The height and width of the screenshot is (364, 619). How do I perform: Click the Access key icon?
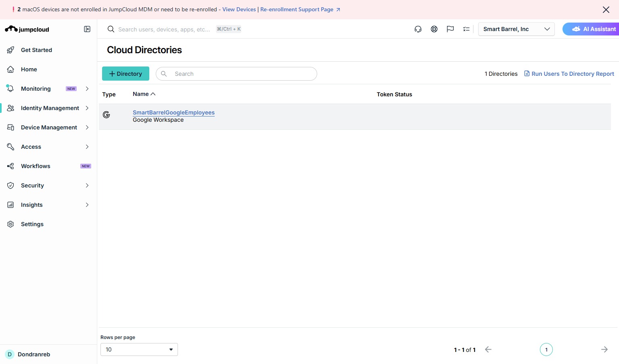(10, 147)
